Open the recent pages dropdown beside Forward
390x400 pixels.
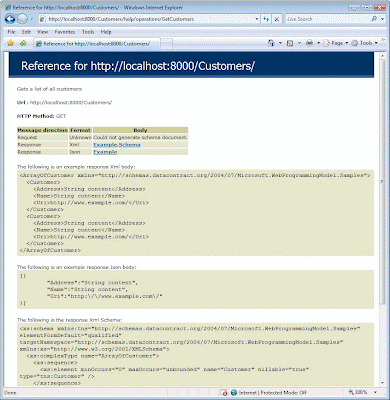(x=32, y=19)
